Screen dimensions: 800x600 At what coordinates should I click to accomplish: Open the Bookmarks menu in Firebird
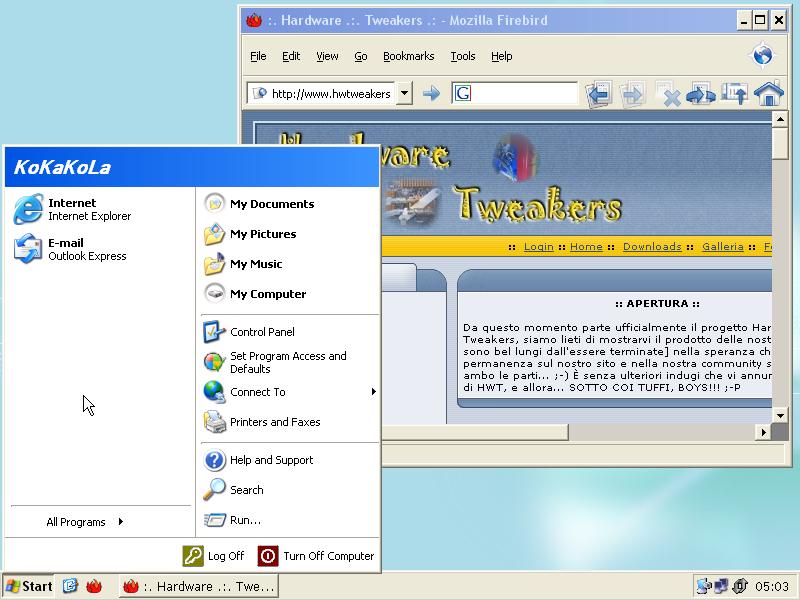coord(409,56)
